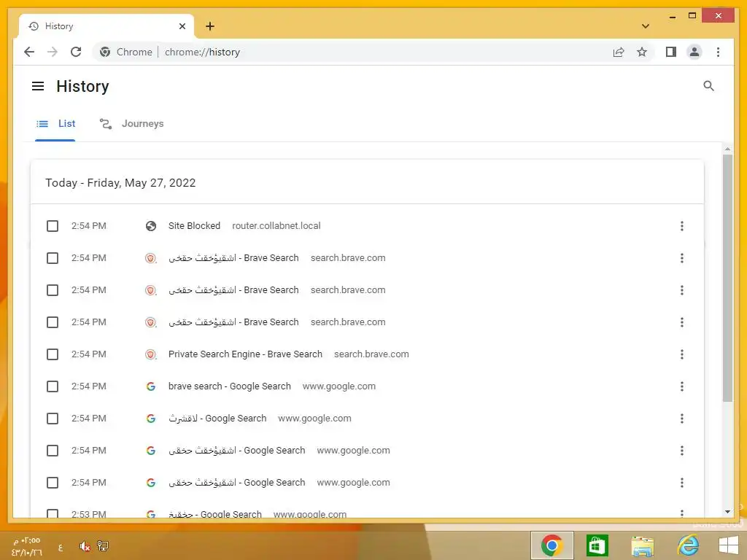Click the vertical scrollbar thumb
747x560 pixels.
(727, 278)
